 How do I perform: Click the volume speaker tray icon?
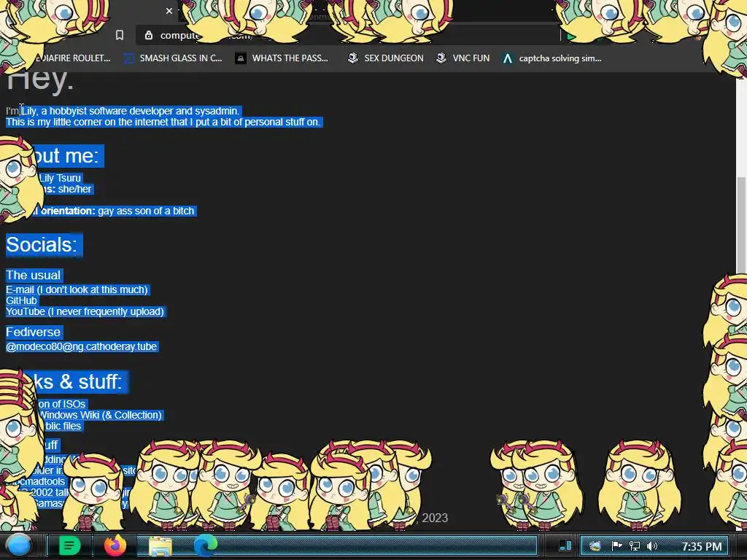651,546
